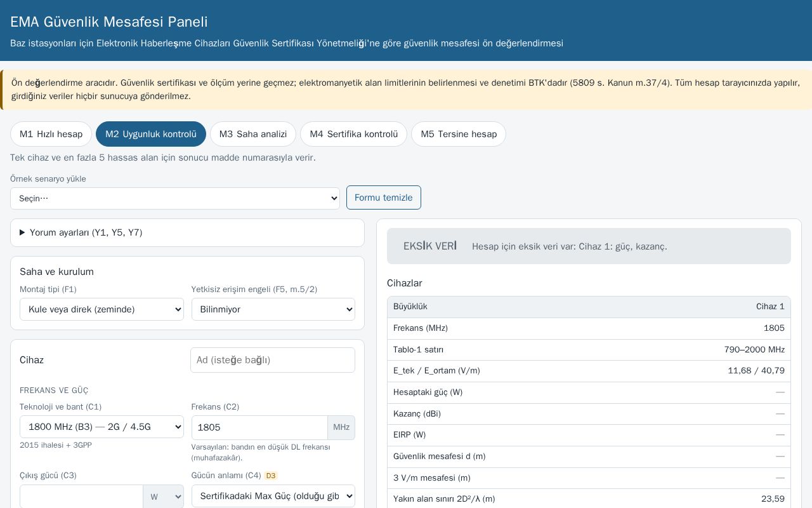Click the '2015 ihalesi + 3GPP' hint text

(56, 445)
